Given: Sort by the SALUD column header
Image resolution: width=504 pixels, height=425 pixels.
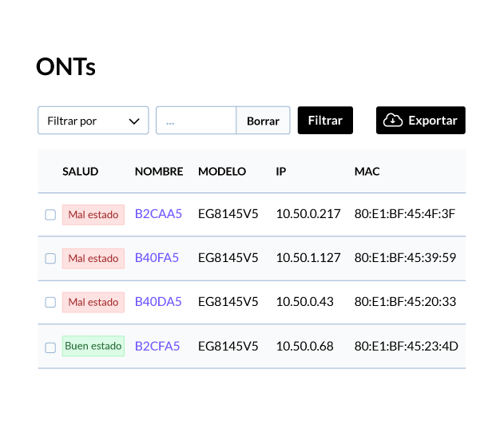Looking at the screenshot, I should tap(81, 171).
